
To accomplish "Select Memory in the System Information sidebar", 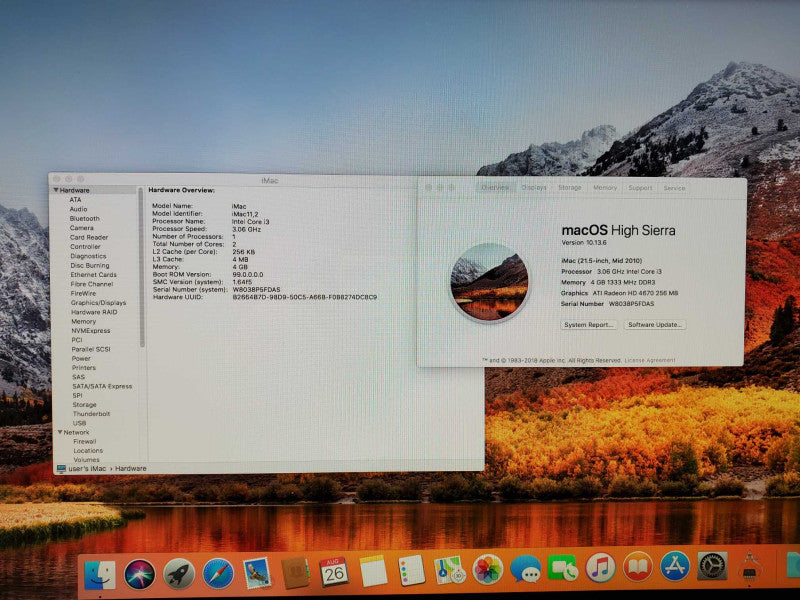I will point(84,321).
